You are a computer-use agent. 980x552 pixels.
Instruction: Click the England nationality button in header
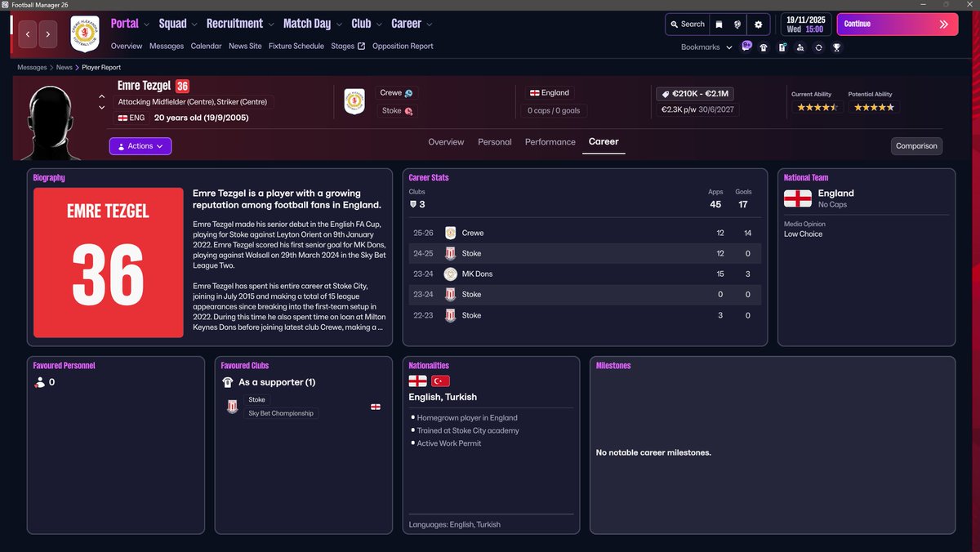[549, 93]
